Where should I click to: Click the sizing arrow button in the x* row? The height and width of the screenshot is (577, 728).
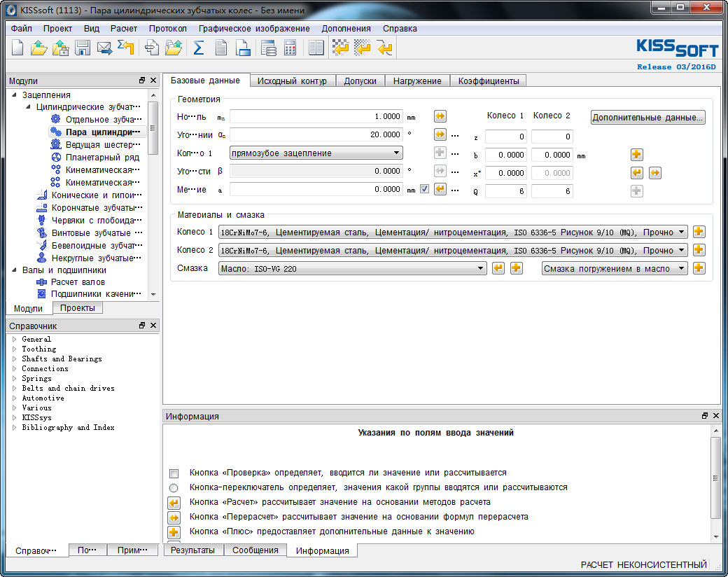click(x=636, y=173)
